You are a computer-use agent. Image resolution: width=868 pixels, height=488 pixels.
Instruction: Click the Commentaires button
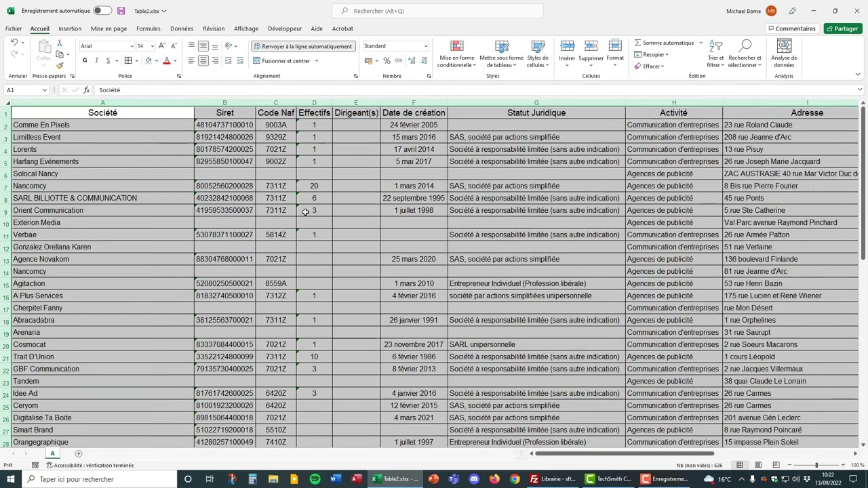791,28
